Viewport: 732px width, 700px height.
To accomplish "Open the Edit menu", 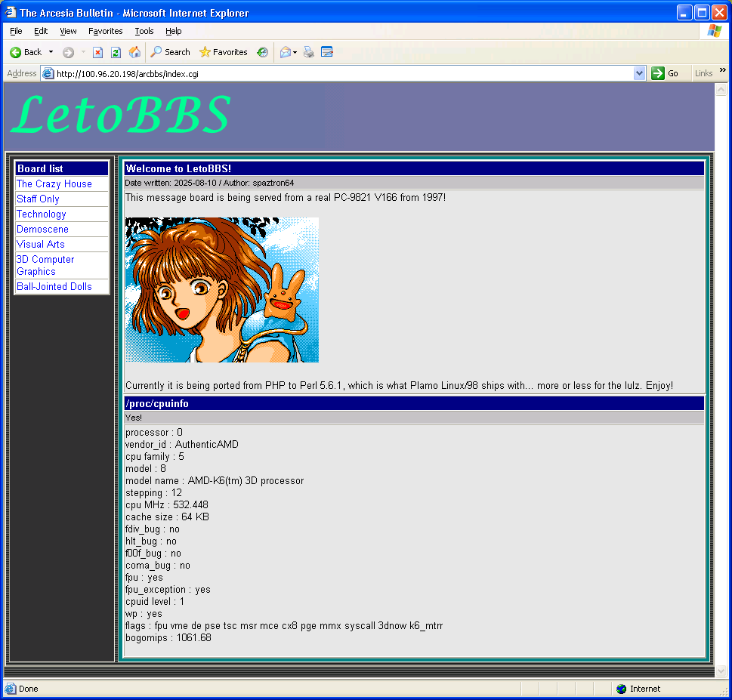I will [41, 31].
